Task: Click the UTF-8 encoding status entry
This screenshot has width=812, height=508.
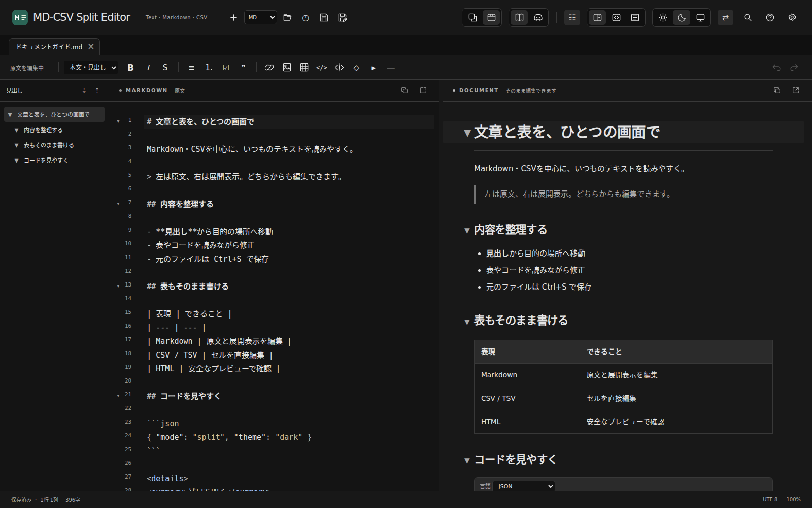Action: 770,499
